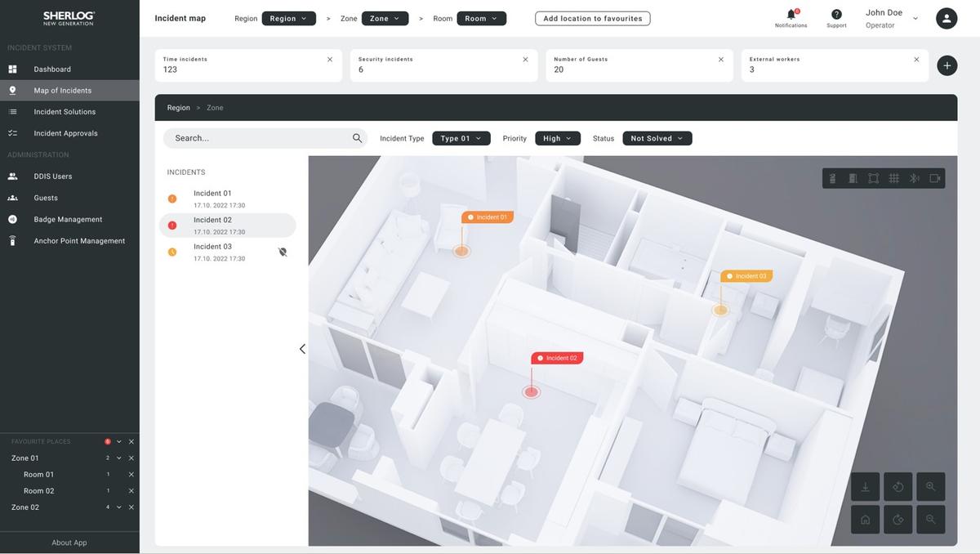This screenshot has height=554, width=980.
Task: Expand the Status Not Solved dropdown
Action: click(x=657, y=138)
